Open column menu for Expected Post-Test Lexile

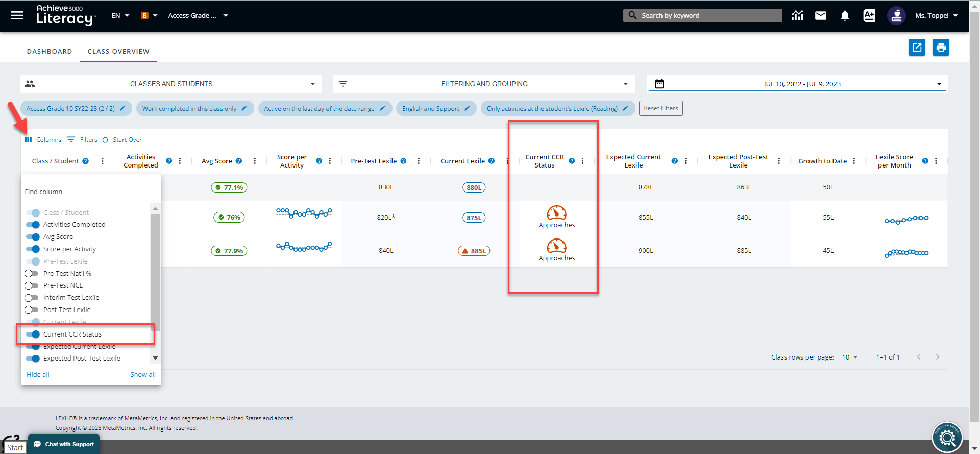click(x=779, y=161)
